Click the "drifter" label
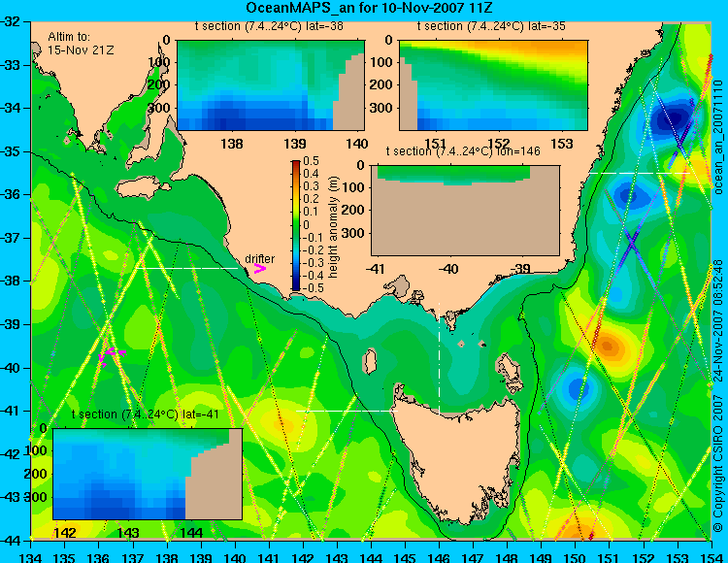728x563 pixels. click(259, 258)
